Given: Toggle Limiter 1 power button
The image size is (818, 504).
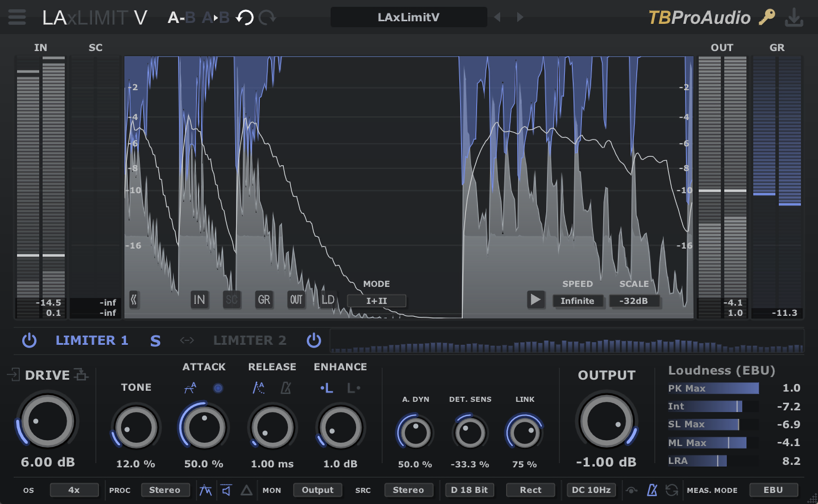Looking at the screenshot, I should [x=29, y=340].
